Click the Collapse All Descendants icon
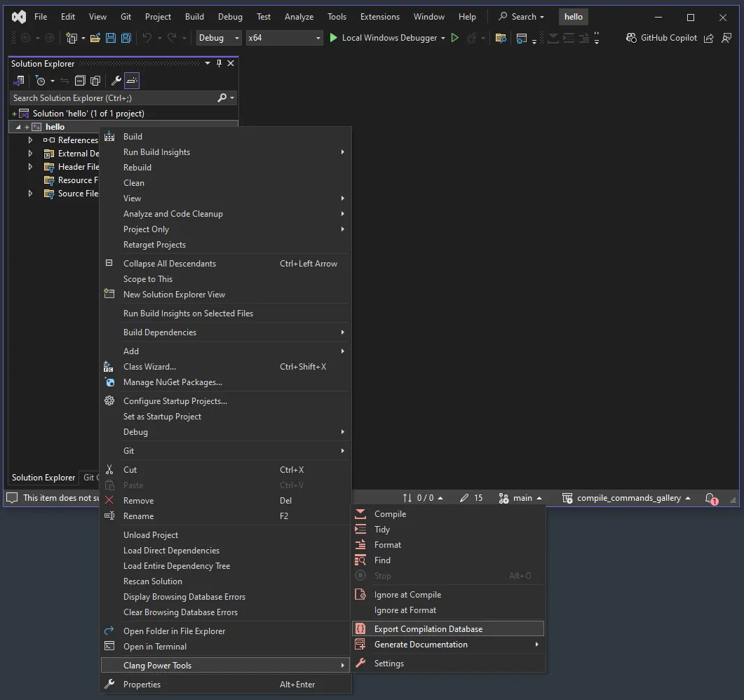Image resolution: width=744 pixels, height=700 pixels. (x=109, y=263)
